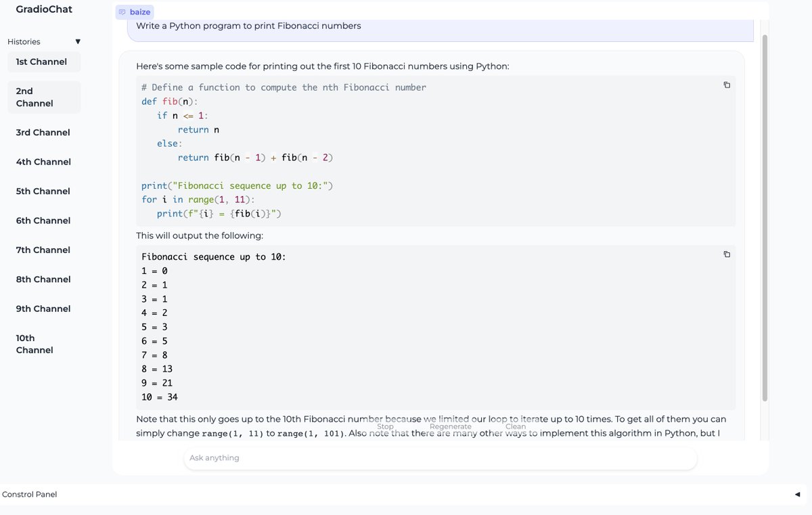812x515 pixels.
Task: Click the baize chat label icon
Action: (122, 12)
